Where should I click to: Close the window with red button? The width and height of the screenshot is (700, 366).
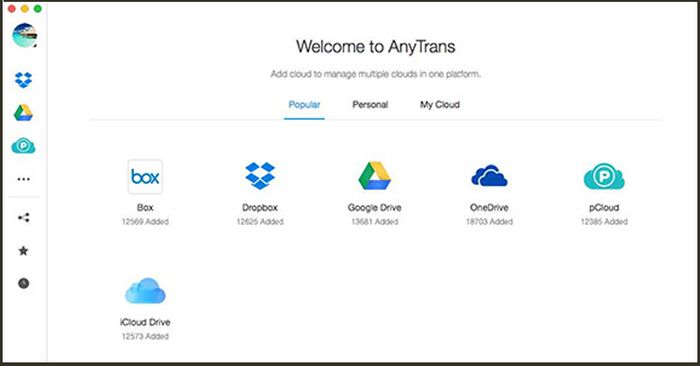pyautogui.click(x=12, y=8)
